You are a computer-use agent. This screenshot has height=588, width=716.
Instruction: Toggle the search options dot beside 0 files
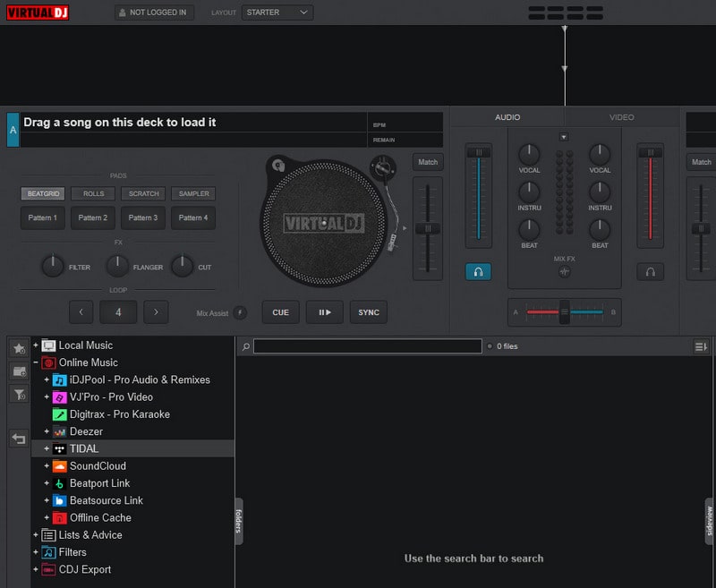tap(490, 346)
